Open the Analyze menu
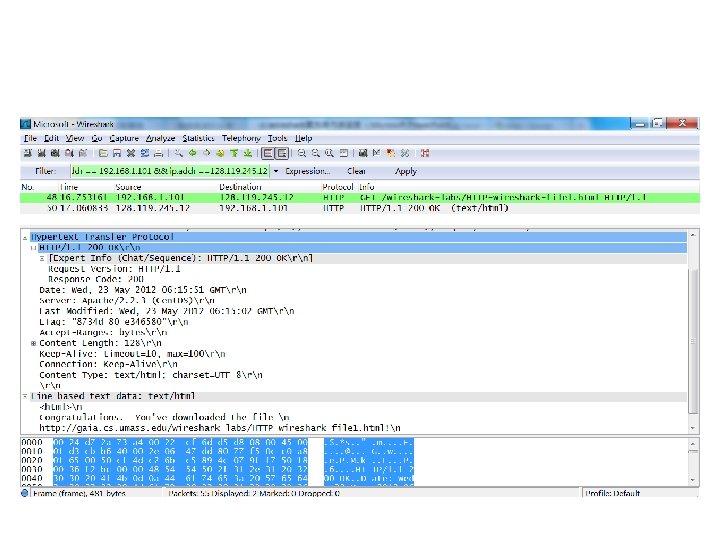The width and height of the screenshot is (720, 540). pos(160,138)
